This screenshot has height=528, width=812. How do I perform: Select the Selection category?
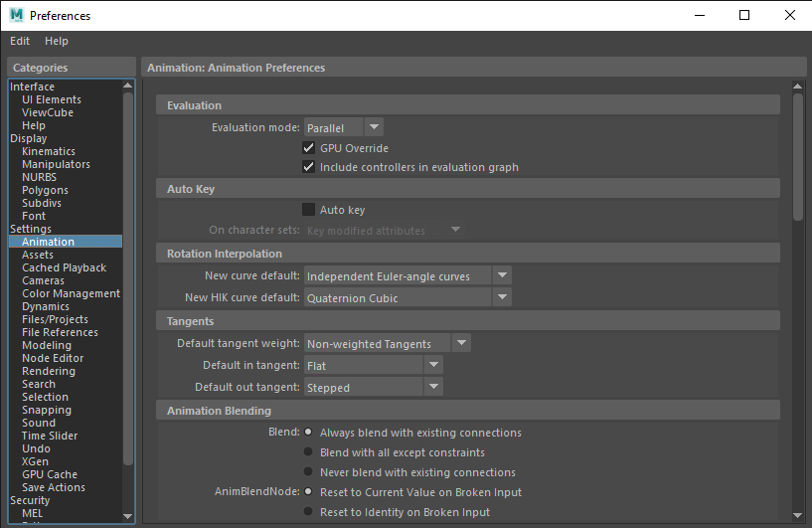click(45, 397)
